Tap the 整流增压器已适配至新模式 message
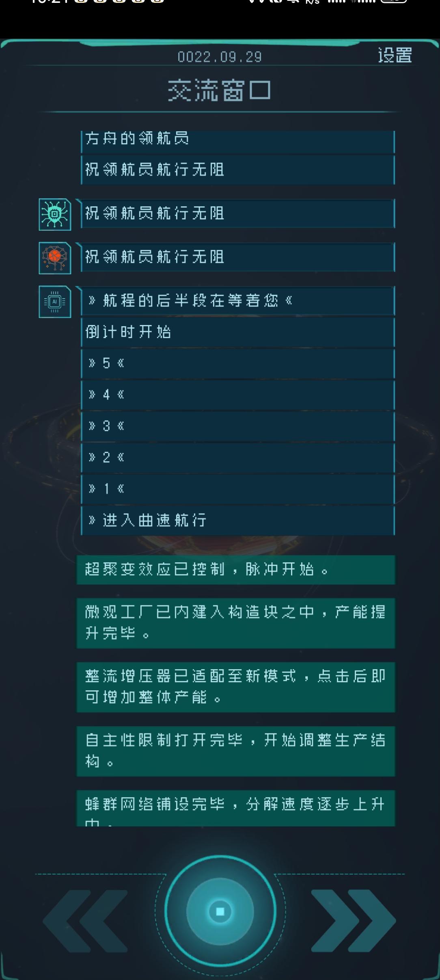Viewport: 440px width, 980px height. coord(235,687)
